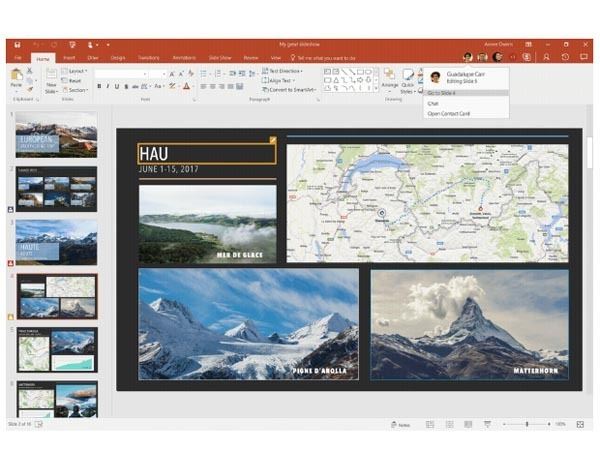Open the View ribbon tab

point(276,58)
